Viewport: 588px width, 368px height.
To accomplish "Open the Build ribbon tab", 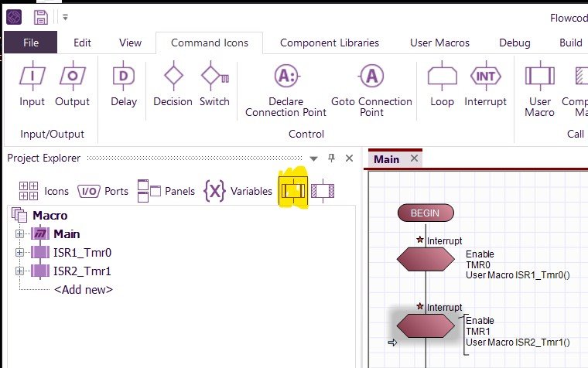I will coord(571,43).
